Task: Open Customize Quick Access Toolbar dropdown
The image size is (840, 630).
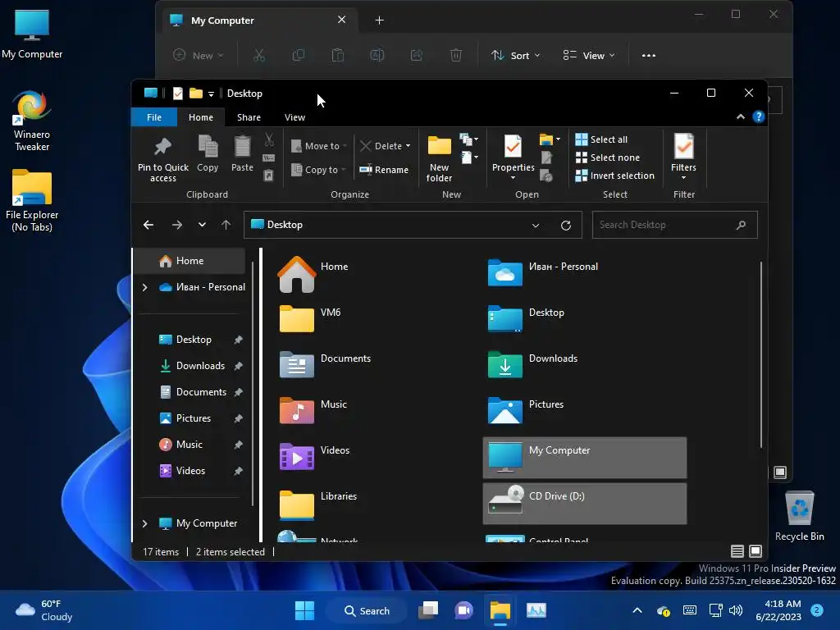Action: [211, 94]
